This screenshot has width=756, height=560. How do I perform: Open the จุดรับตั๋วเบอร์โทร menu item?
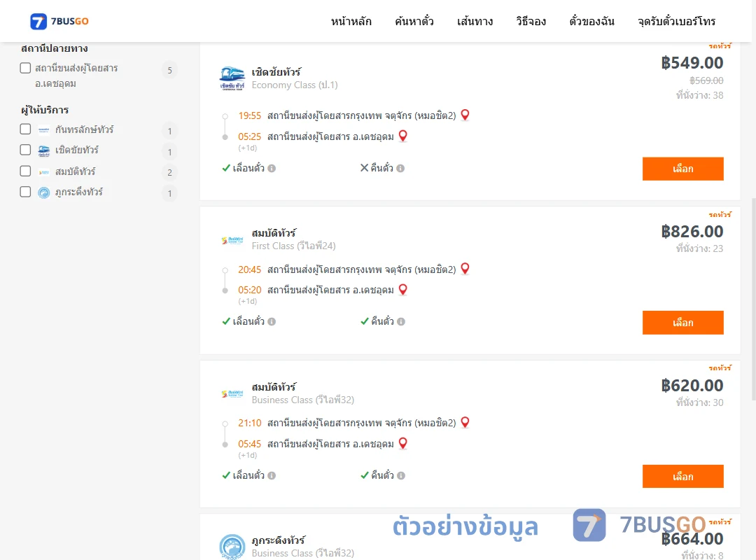(x=676, y=21)
